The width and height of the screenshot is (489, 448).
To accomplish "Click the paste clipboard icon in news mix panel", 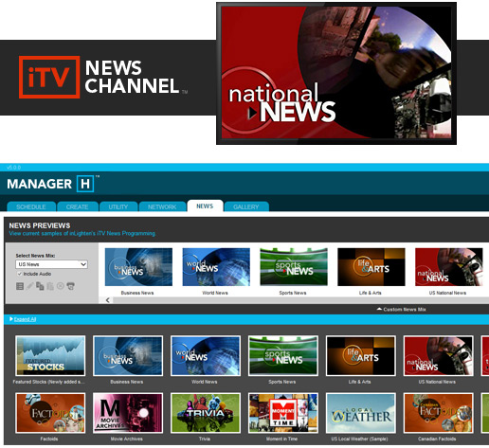I will pyautogui.click(x=50, y=286).
